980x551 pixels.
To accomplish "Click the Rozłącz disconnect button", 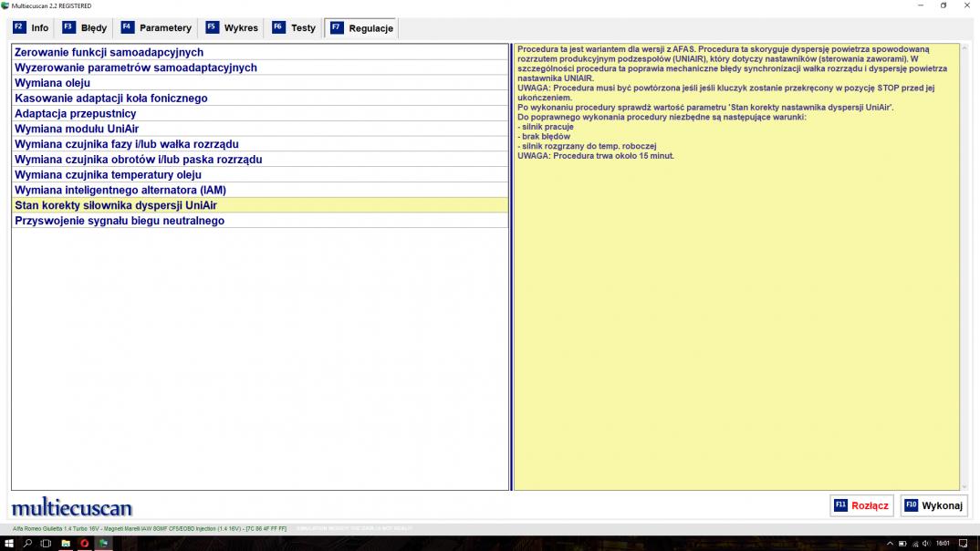I will [861, 505].
